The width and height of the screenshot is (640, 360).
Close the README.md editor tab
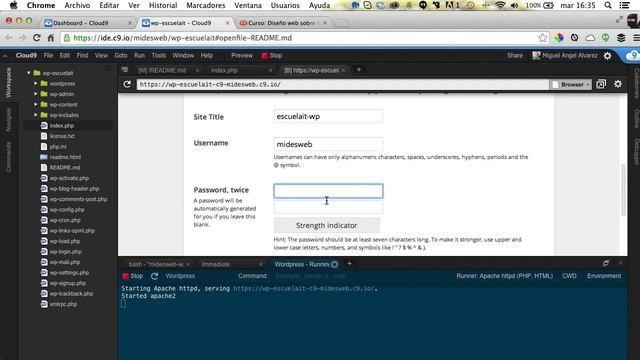(197, 70)
